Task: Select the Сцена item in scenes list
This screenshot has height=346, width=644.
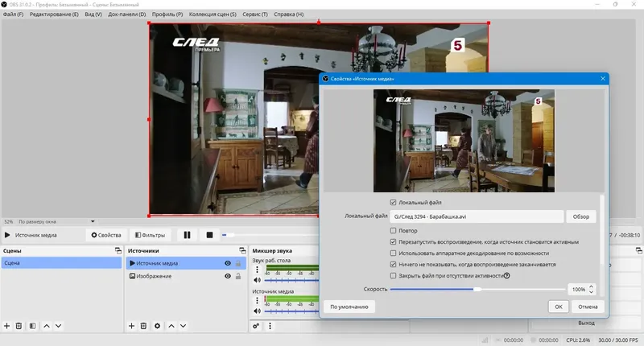Action: [x=62, y=262]
